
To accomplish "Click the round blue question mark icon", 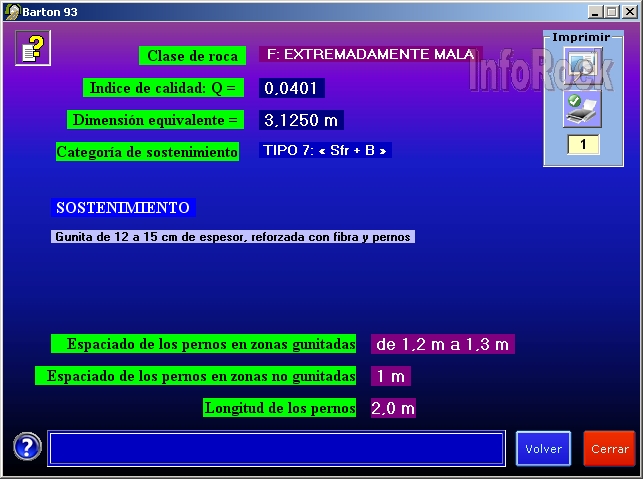I will (x=27, y=447).
